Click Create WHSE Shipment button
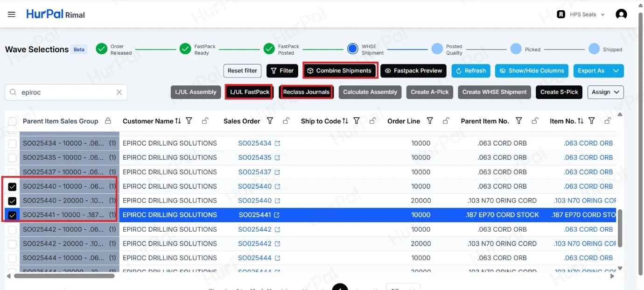 click(x=495, y=92)
